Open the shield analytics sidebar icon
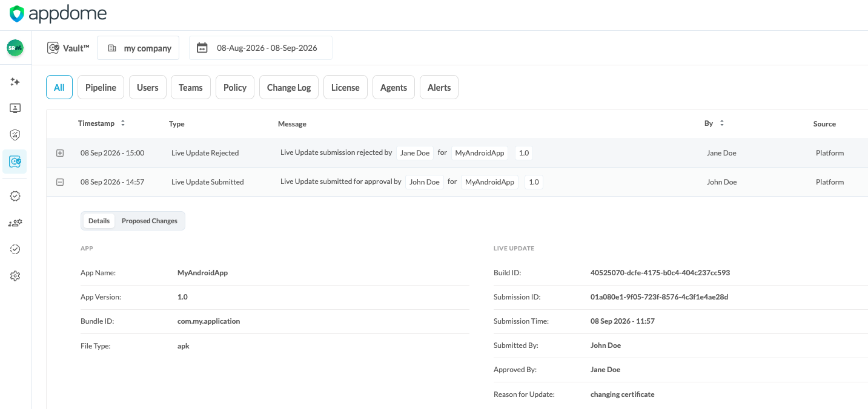The height and width of the screenshot is (409, 868). click(x=15, y=135)
